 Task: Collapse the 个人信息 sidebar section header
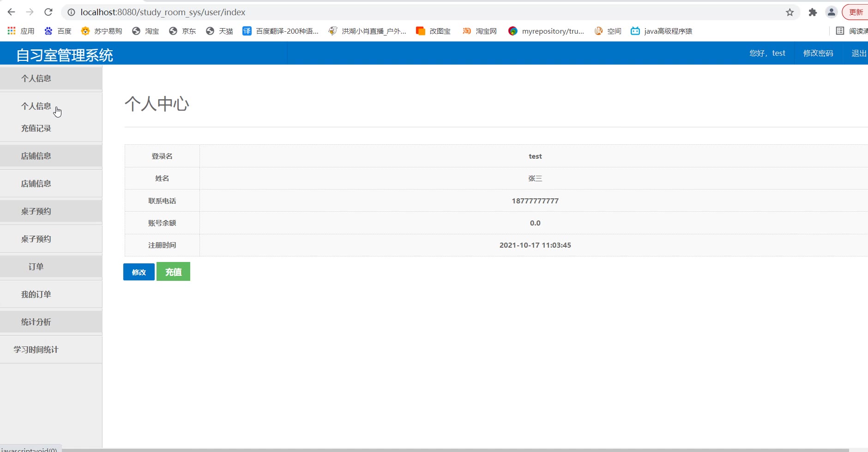[51, 78]
